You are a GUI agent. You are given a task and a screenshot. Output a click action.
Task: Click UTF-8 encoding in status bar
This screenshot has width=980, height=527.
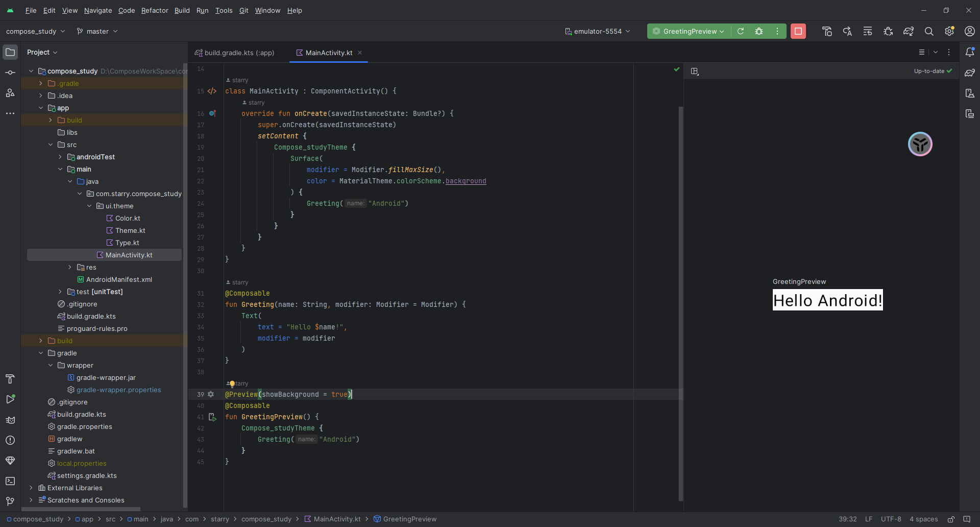pos(891,519)
